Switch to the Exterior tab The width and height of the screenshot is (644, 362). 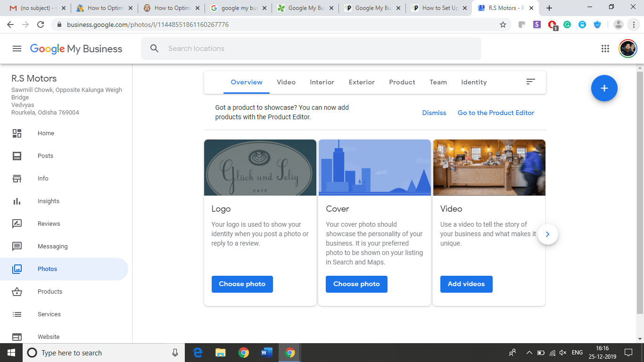coord(362,82)
